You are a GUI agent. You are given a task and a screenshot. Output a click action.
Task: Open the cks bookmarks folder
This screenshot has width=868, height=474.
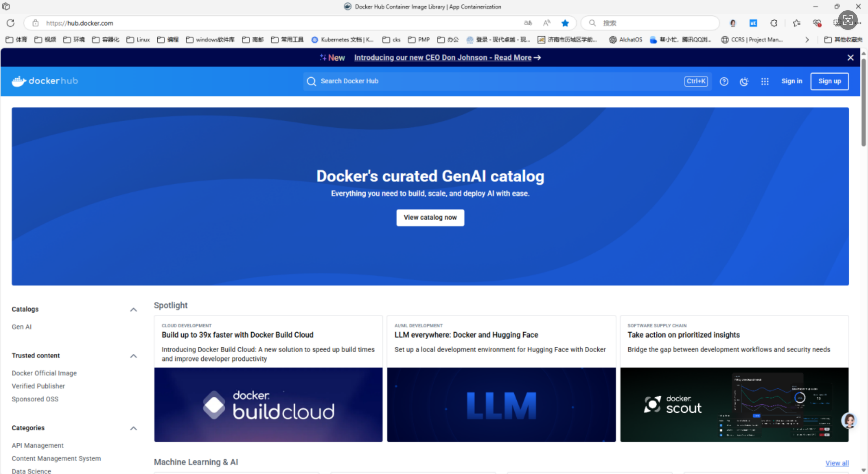pyautogui.click(x=391, y=40)
